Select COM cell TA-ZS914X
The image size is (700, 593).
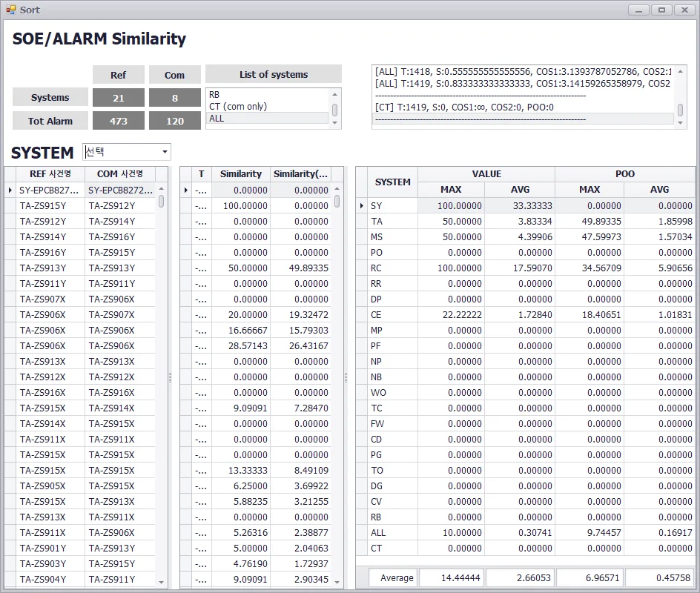pos(120,408)
